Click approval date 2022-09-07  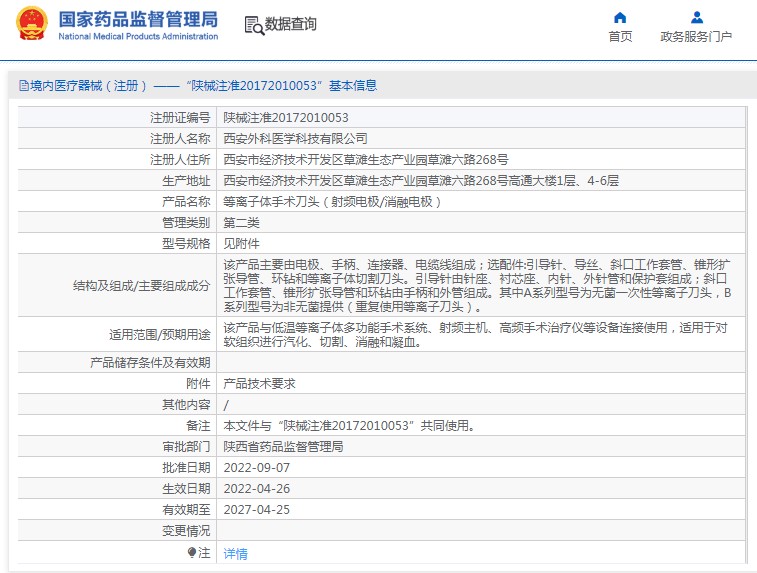click(257, 468)
